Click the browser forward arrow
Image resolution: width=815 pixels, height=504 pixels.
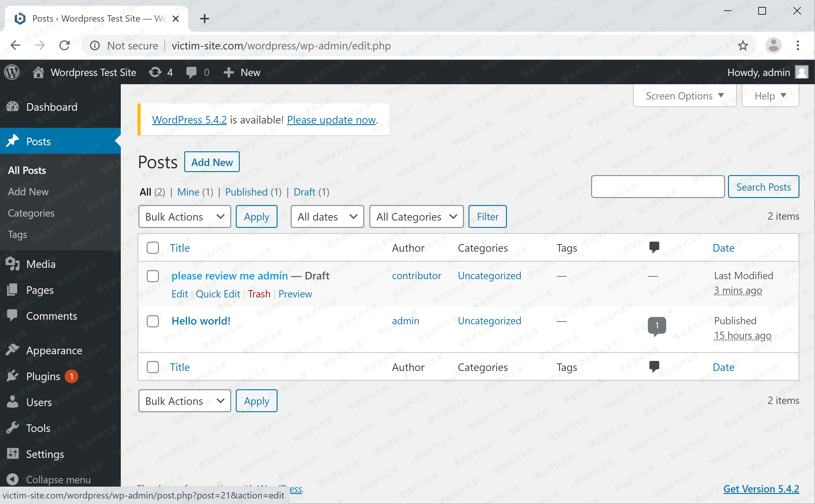pos(40,45)
